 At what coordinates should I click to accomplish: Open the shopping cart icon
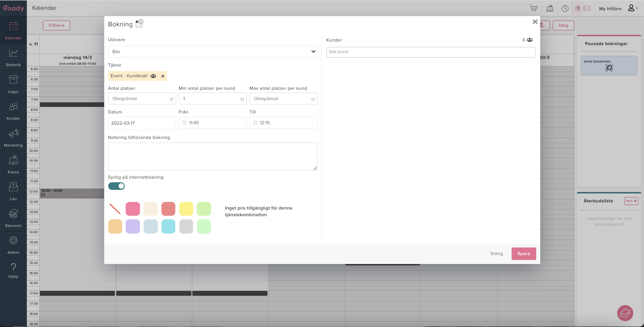(x=534, y=8)
